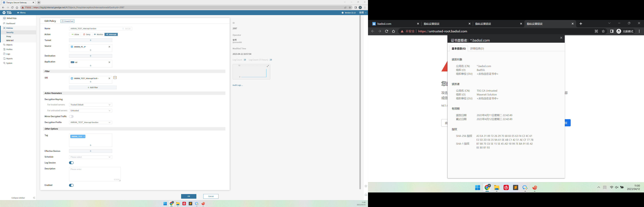644x207 pixels.
Task: Open For trusted servers keyring dropdown
Action: pyautogui.click(x=91, y=105)
